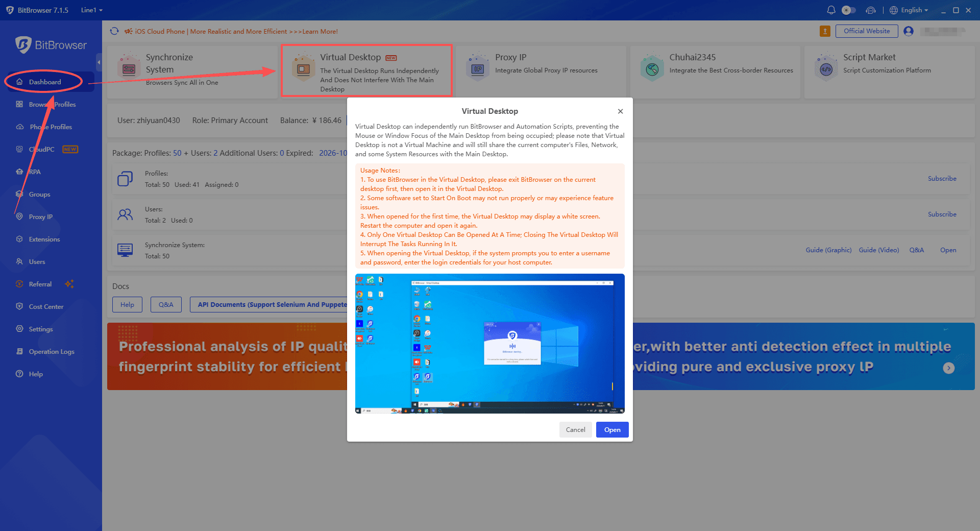
Task: Click the Script Market card icon
Action: pyautogui.click(x=826, y=68)
